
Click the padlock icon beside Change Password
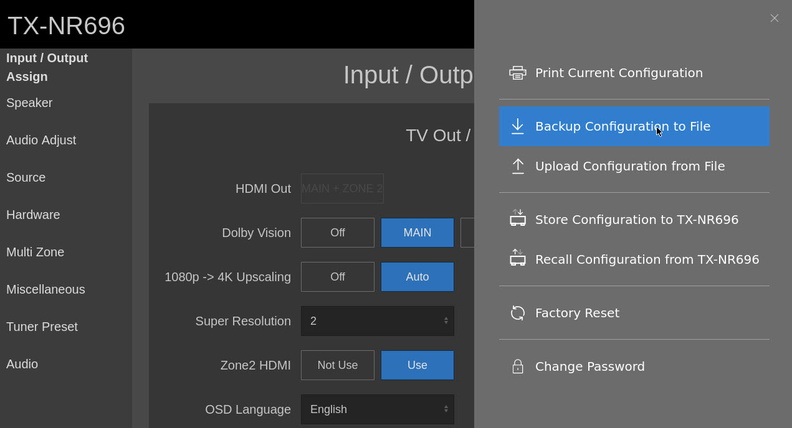click(x=518, y=366)
